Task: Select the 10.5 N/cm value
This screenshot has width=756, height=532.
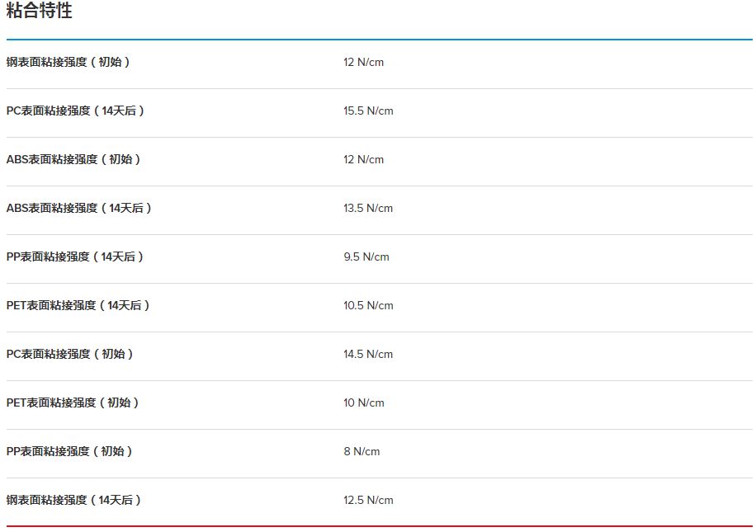Action: [368, 306]
